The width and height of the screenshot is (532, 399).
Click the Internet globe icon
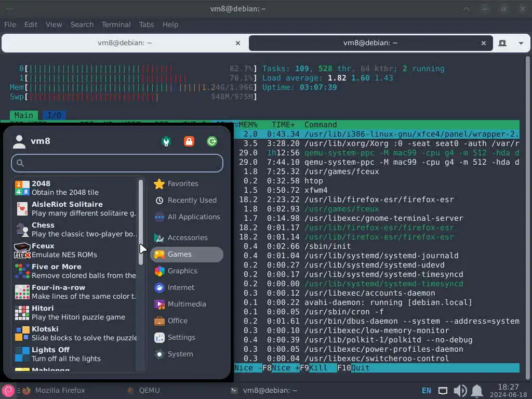click(159, 288)
